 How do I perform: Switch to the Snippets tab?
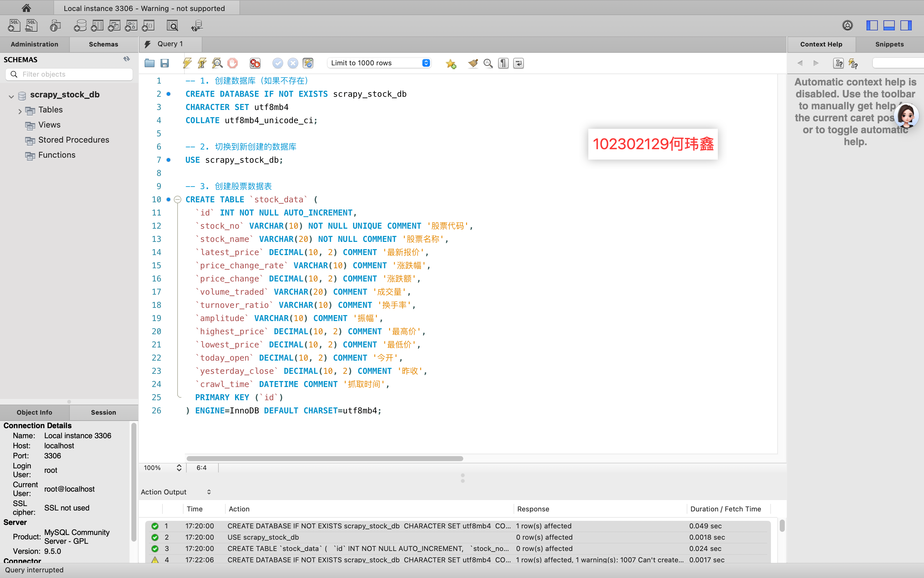point(889,44)
